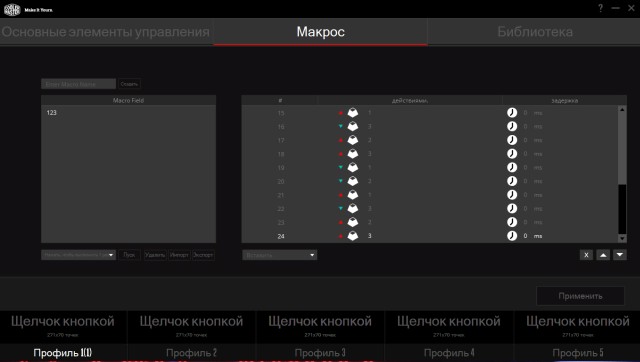Click the Щелчок кнопкой banner above Профиль 3

(320, 326)
